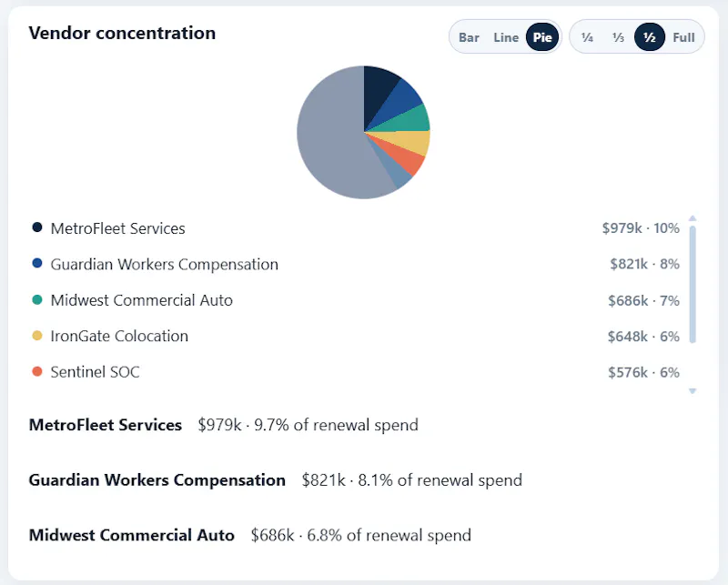Click the legend scroll-up arrow
This screenshot has height=585, width=728.
pos(693,217)
